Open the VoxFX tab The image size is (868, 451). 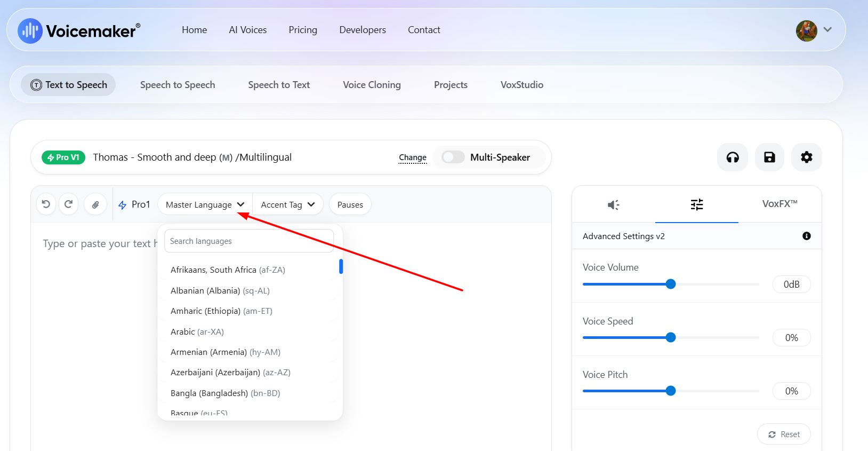780,204
